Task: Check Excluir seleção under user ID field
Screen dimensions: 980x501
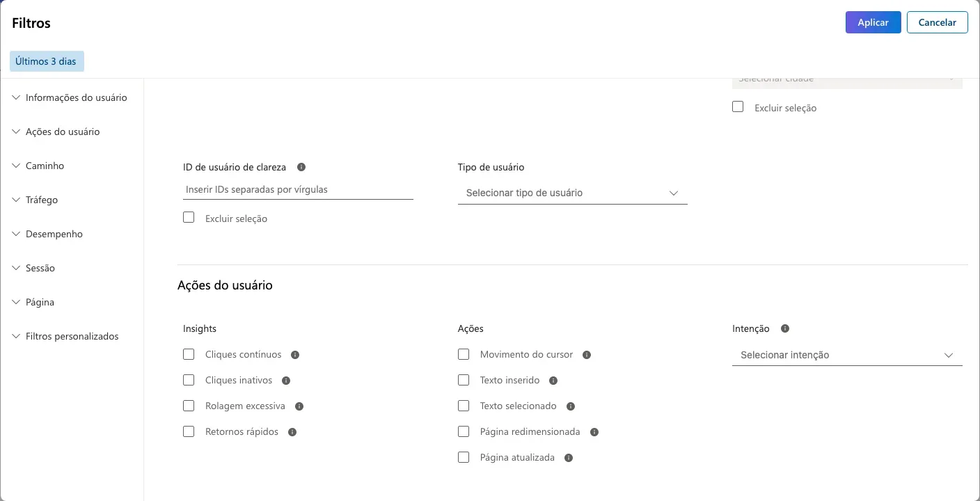Action: (x=189, y=218)
